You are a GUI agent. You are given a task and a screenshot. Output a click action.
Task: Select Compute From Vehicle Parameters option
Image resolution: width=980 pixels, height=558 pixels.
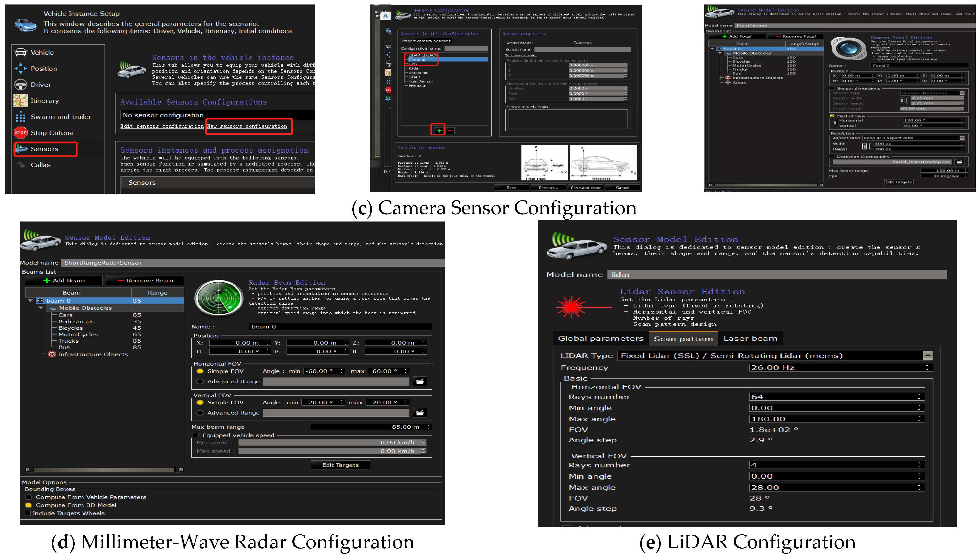click(x=28, y=497)
